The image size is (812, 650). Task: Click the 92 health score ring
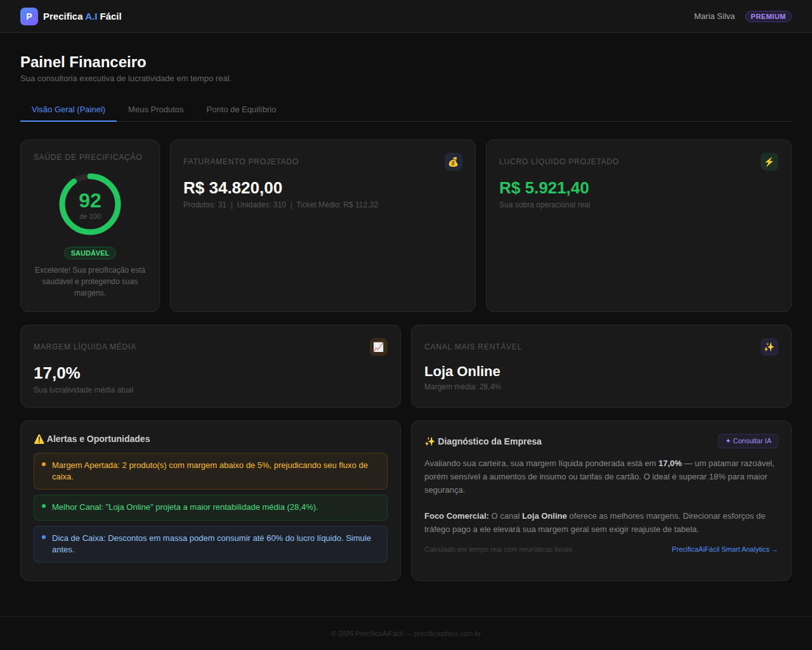[x=90, y=204]
